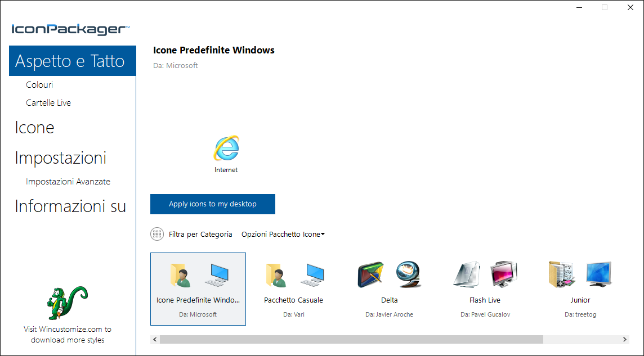Click the Junior package monitor icon
644x356 pixels.
(599, 274)
